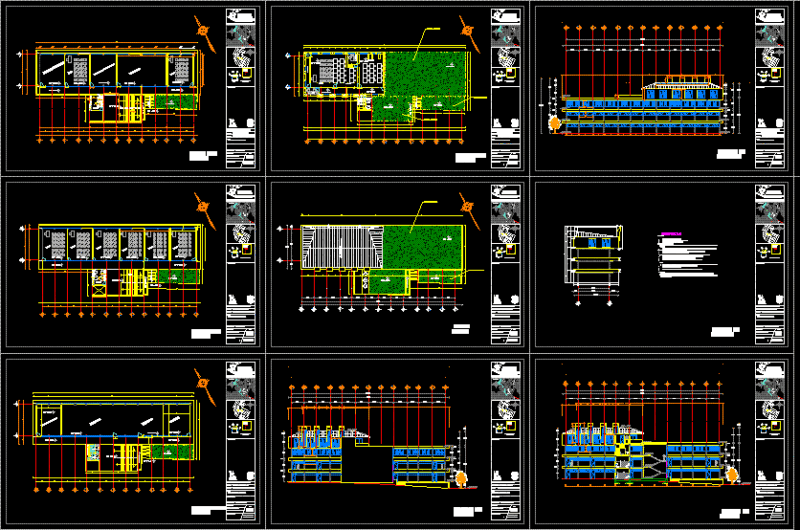Select the title block strip of the top-right sheet
Viewport: 800px width, 530px height.
click(x=769, y=88)
